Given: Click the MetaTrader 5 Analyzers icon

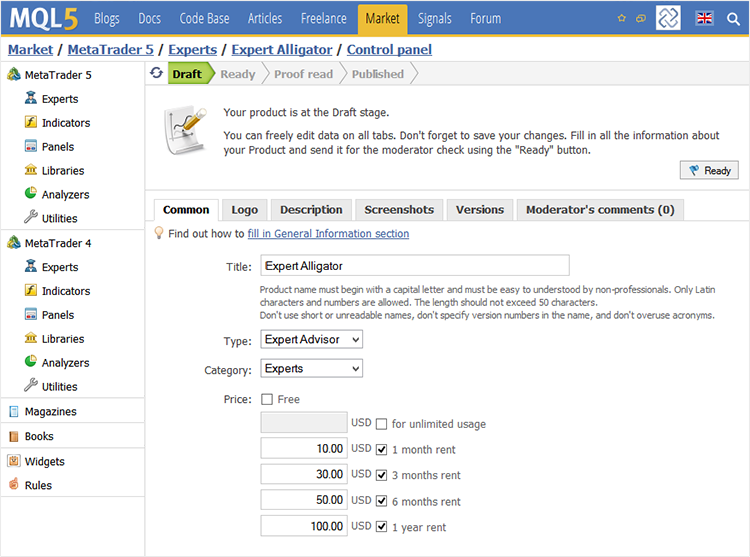Looking at the screenshot, I should (x=30, y=194).
